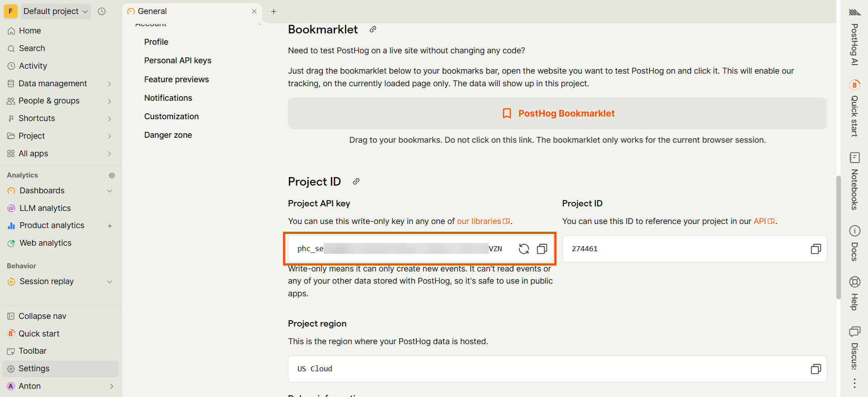
Task: Click the PostHog Bookmarklet button
Action: [557, 113]
